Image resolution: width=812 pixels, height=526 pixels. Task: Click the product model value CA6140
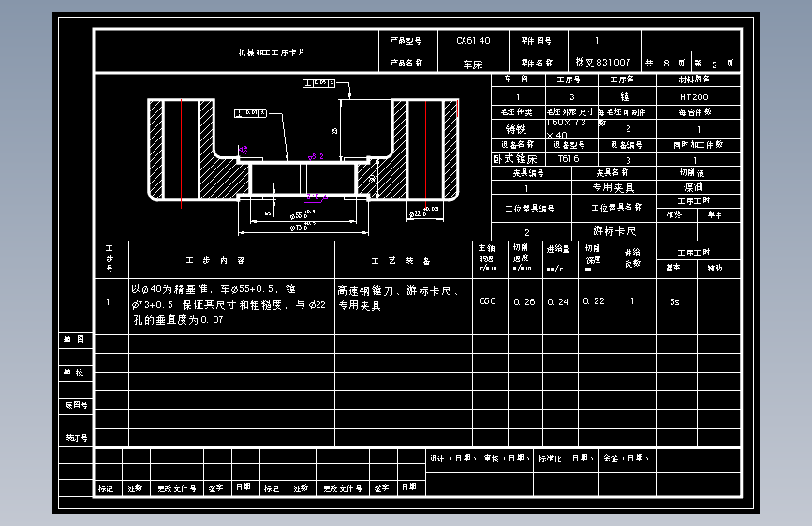click(473, 41)
